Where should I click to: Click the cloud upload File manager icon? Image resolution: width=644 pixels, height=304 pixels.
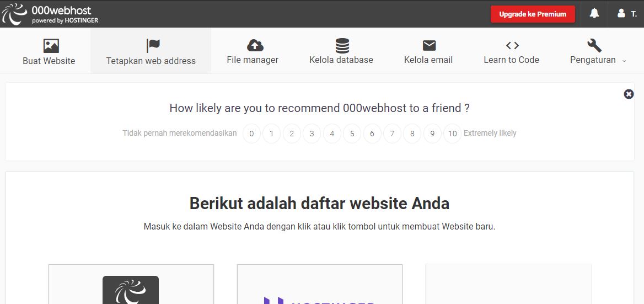point(255,45)
